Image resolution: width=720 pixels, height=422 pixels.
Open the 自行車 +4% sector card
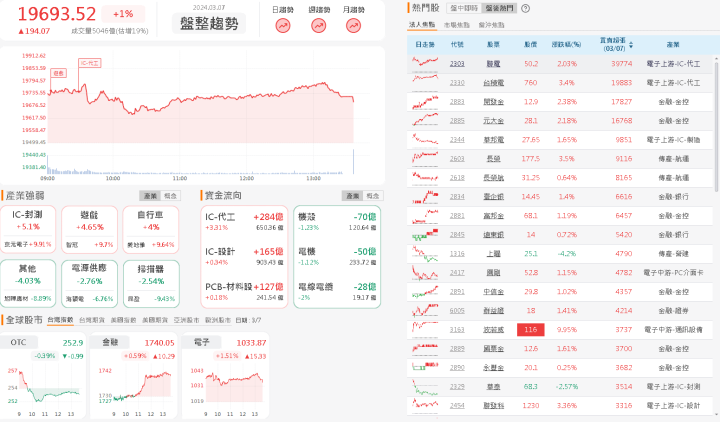pos(151,229)
